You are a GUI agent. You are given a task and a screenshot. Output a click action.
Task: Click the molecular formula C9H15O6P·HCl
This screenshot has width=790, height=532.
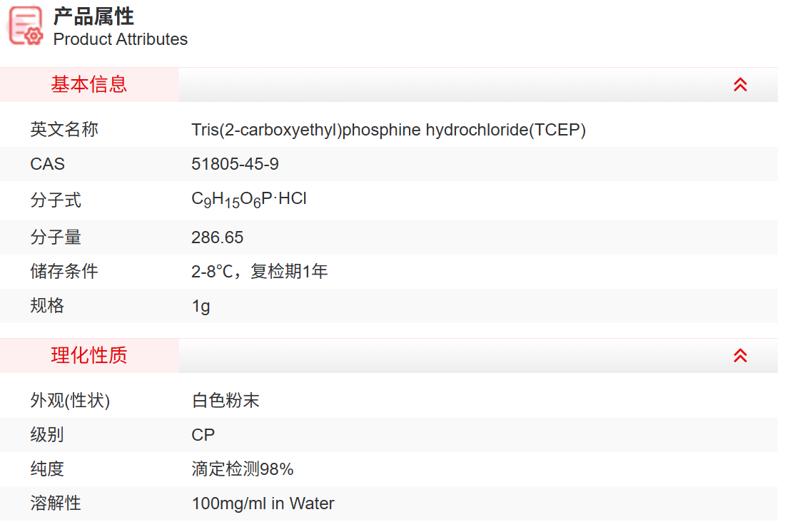pos(249,200)
